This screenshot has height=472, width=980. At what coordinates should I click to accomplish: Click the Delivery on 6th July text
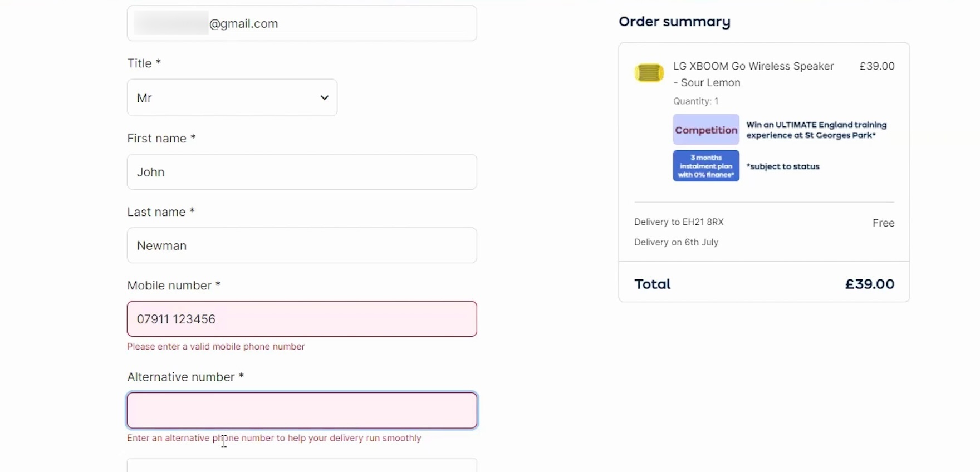coord(676,242)
